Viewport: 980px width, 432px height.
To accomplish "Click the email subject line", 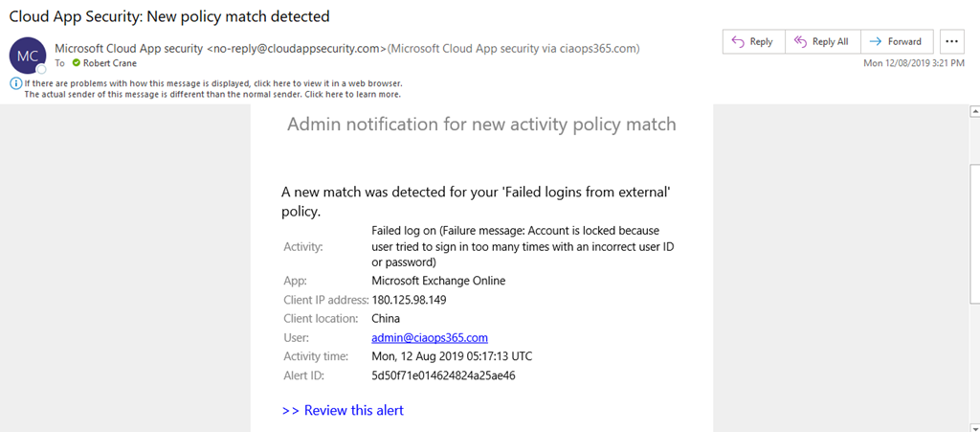I will [x=169, y=16].
